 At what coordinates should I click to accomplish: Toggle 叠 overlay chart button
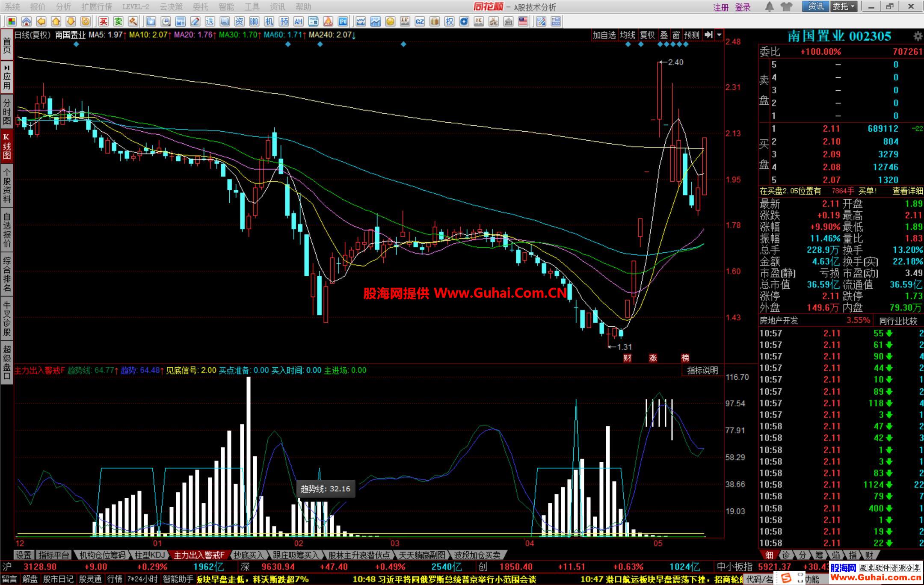pyautogui.click(x=664, y=35)
